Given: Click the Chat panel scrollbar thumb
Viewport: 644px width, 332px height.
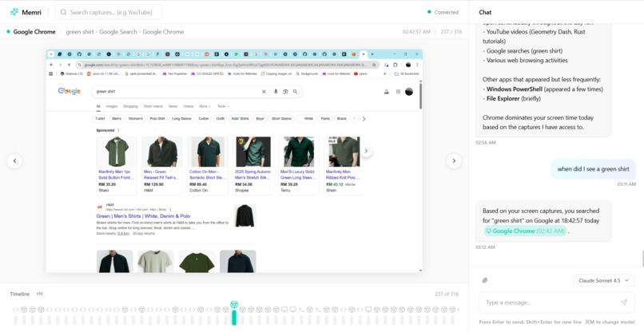Looking at the screenshot, I should (642, 259).
